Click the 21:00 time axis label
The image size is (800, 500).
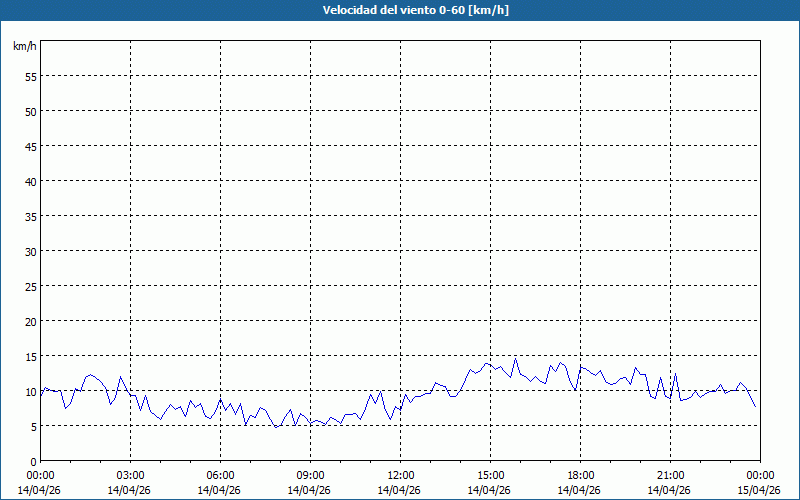(x=670, y=475)
